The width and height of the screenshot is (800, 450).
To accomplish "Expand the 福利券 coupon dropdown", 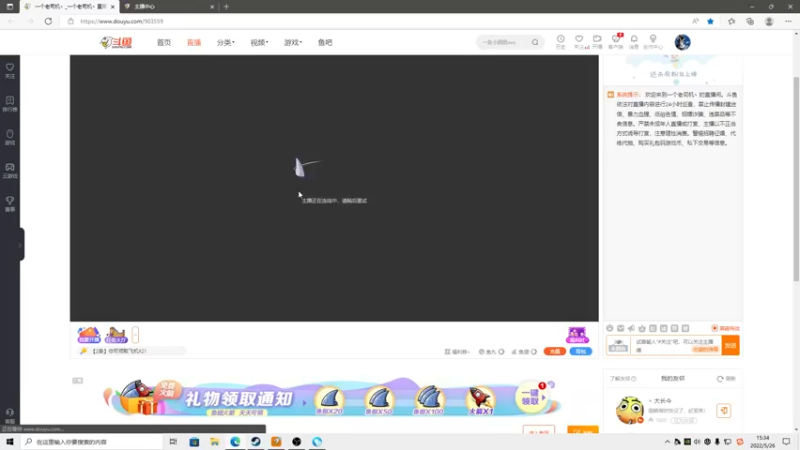I will [457, 352].
